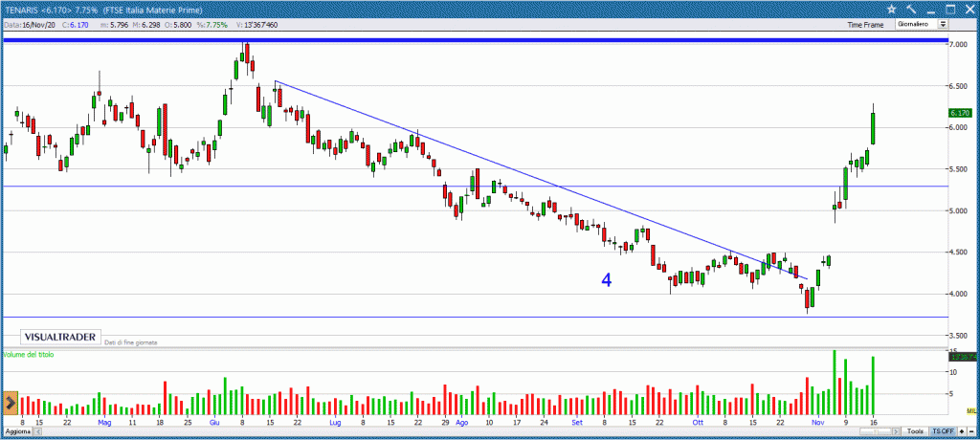Open the hammer settings icon in title bar
Image resolution: width=980 pixels, height=440 pixels.
(x=911, y=9)
